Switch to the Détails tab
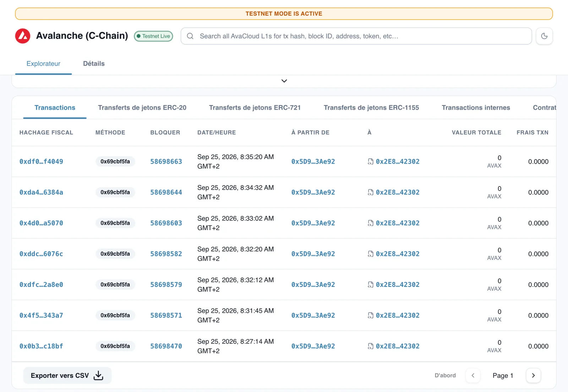Viewport: 568px width, 392px height. click(x=94, y=64)
